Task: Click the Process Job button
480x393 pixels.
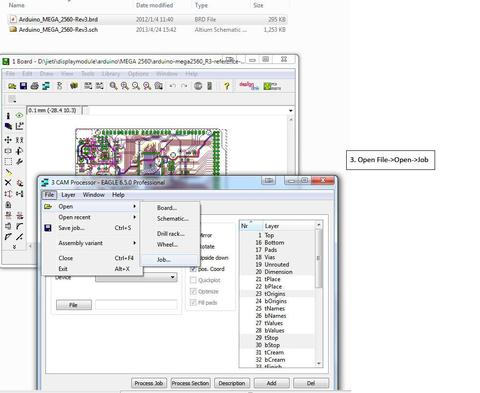Action: (x=149, y=383)
